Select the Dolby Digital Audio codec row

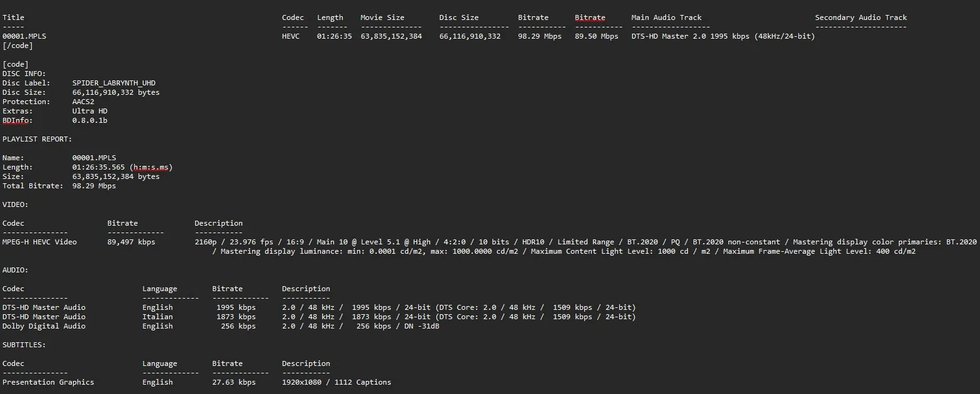44,326
